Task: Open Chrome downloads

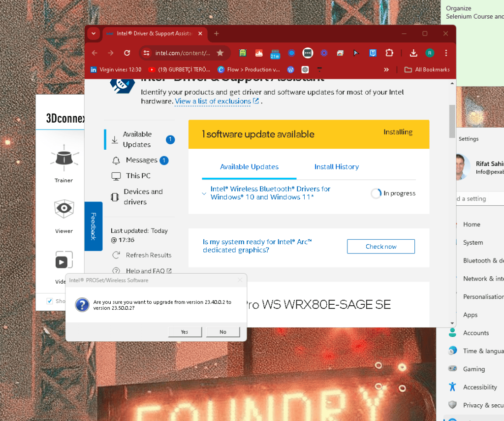Action: (413, 53)
